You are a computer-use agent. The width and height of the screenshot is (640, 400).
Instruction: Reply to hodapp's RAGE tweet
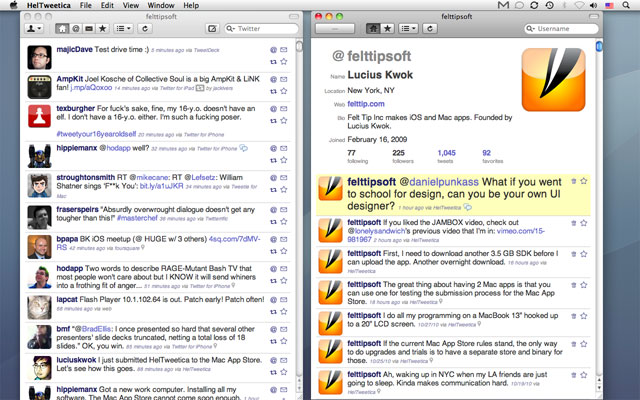(273, 269)
